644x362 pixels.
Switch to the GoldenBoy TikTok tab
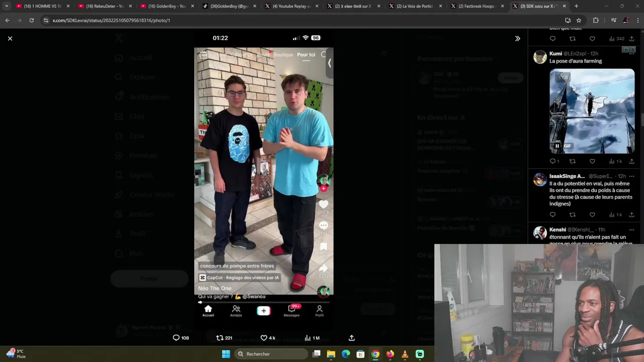[229, 6]
